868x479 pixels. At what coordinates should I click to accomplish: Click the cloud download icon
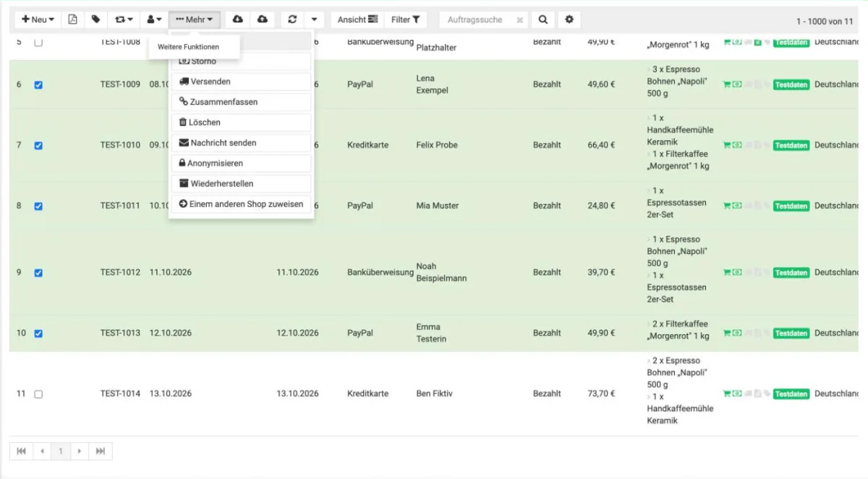[x=237, y=20]
